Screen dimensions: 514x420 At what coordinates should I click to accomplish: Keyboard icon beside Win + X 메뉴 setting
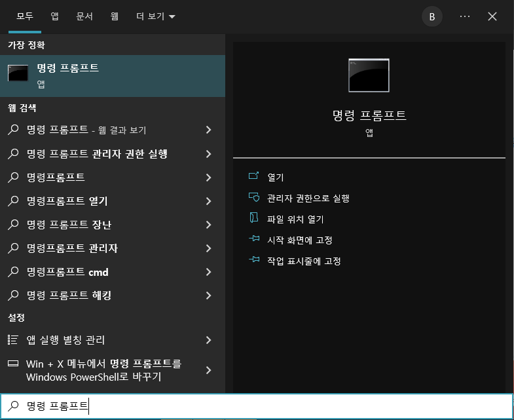(13, 363)
